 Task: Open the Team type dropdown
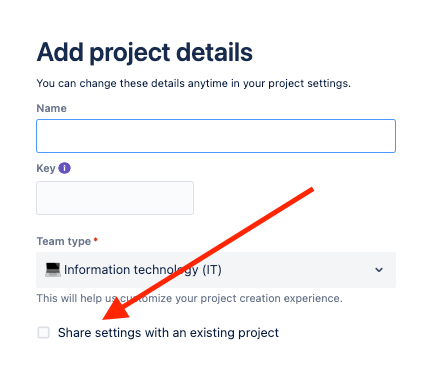216,270
